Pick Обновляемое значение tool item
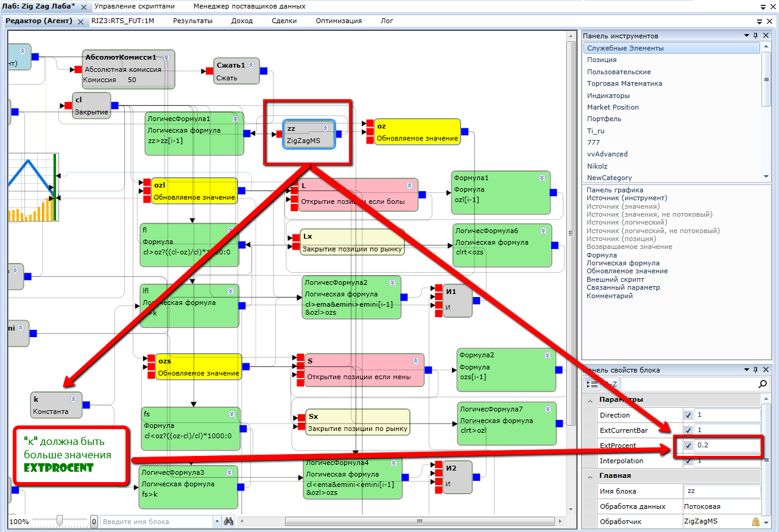This screenshot has width=779, height=532. pyautogui.click(x=627, y=271)
